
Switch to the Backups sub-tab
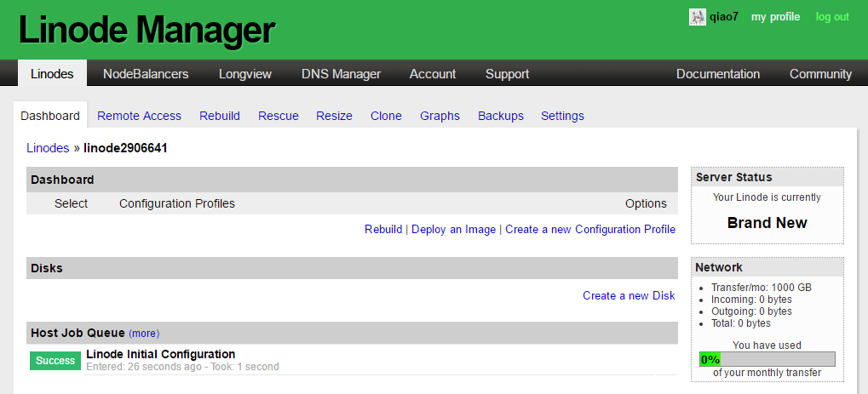501,116
